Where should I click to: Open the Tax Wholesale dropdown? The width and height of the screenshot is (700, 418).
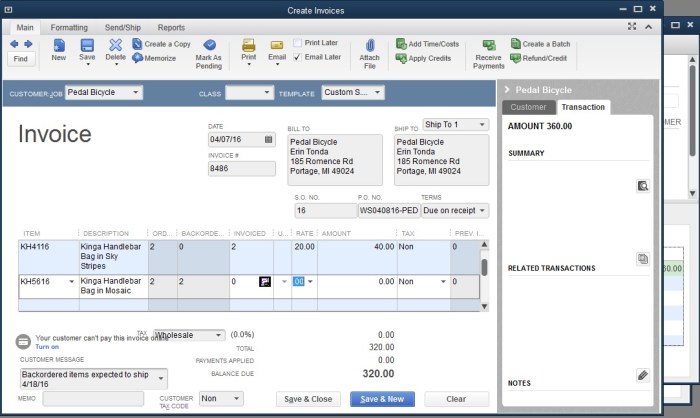(x=218, y=335)
